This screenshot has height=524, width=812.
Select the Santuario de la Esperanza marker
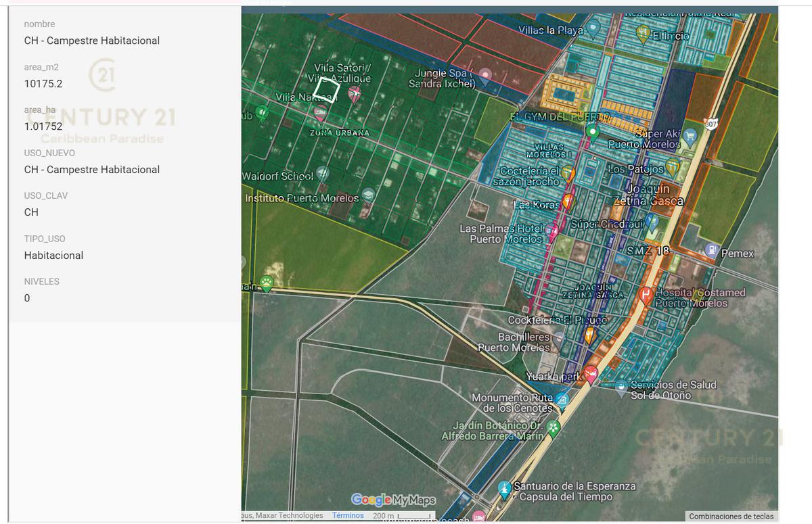pos(503,489)
